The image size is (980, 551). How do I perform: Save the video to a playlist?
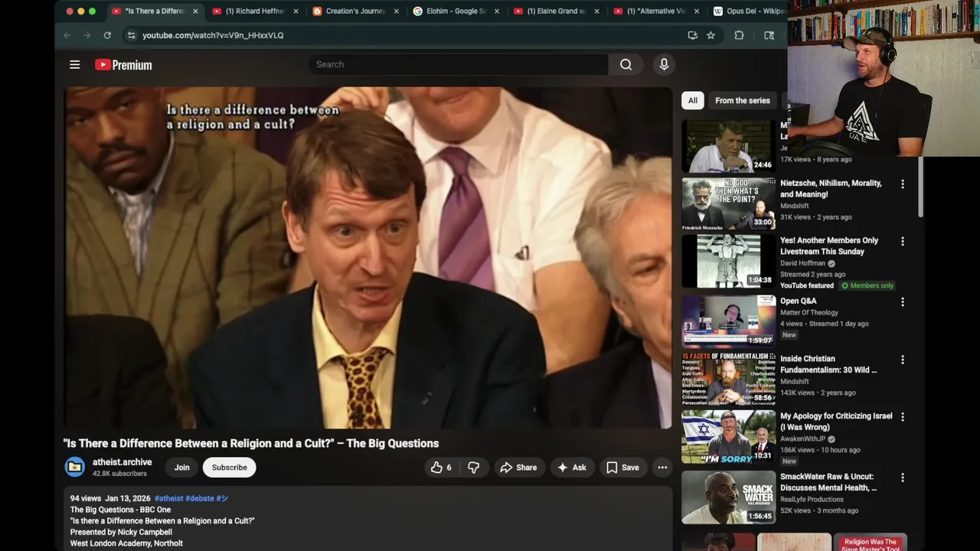tap(622, 468)
